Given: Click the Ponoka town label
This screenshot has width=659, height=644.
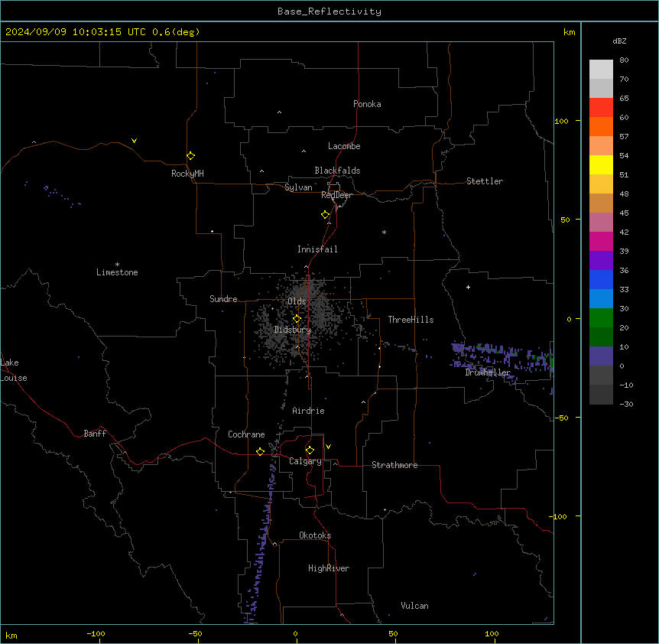Looking at the screenshot, I should [x=367, y=104].
